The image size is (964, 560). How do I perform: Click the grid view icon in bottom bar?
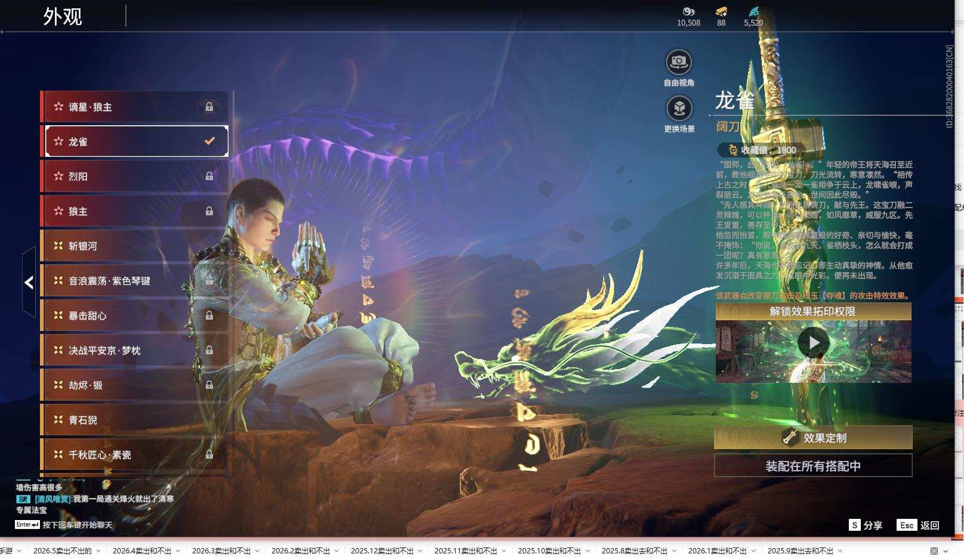(934, 551)
